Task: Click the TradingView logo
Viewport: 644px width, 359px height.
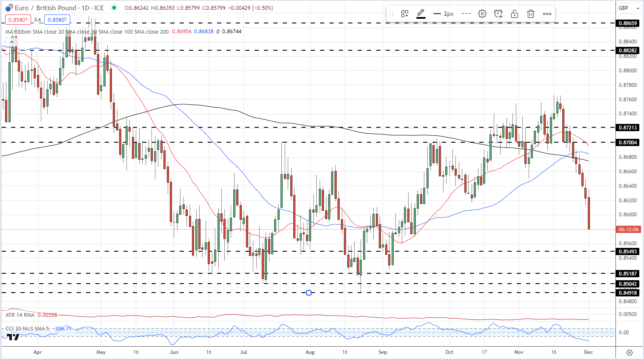Action: tap(13, 337)
